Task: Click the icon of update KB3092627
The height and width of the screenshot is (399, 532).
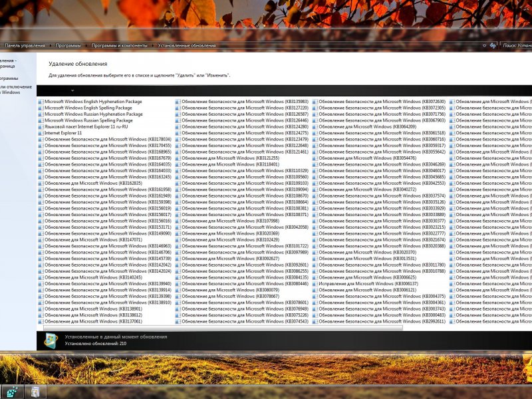Action: point(178,259)
